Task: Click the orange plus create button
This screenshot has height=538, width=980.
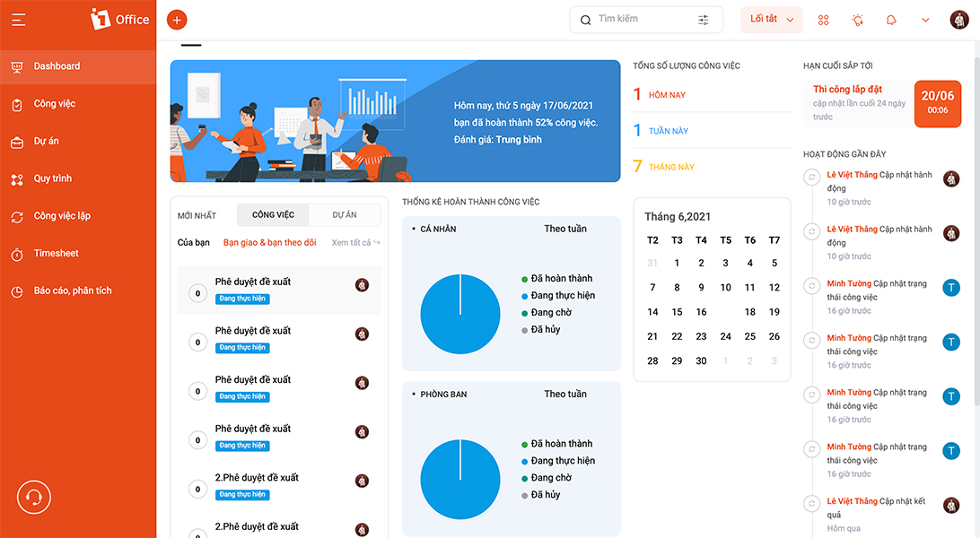Action: point(177,20)
